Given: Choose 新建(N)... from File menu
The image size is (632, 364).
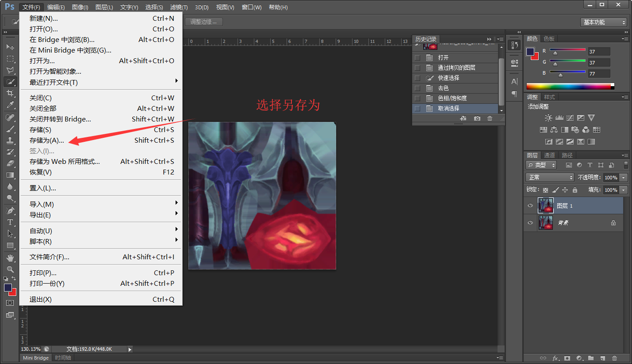Looking at the screenshot, I should (x=101, y=19).
